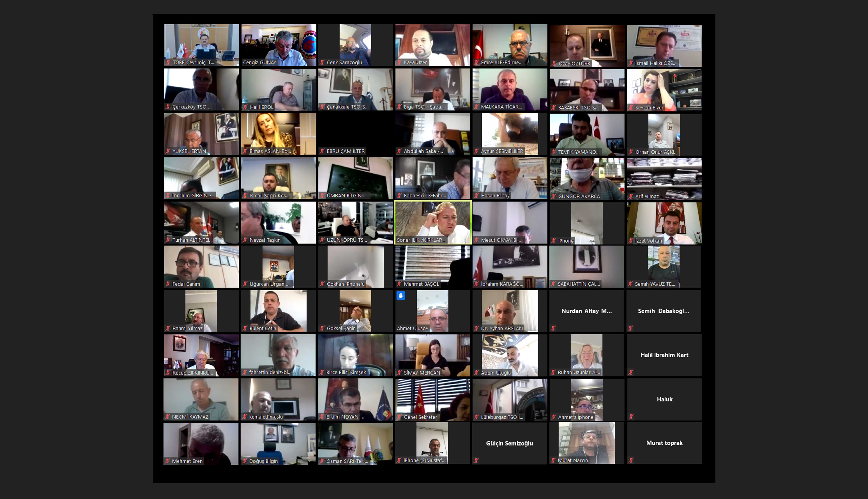The image size is (868, 499).
Task: Select the BABAESKİ TSO S... video tile
Action: [x=587, y=90]
